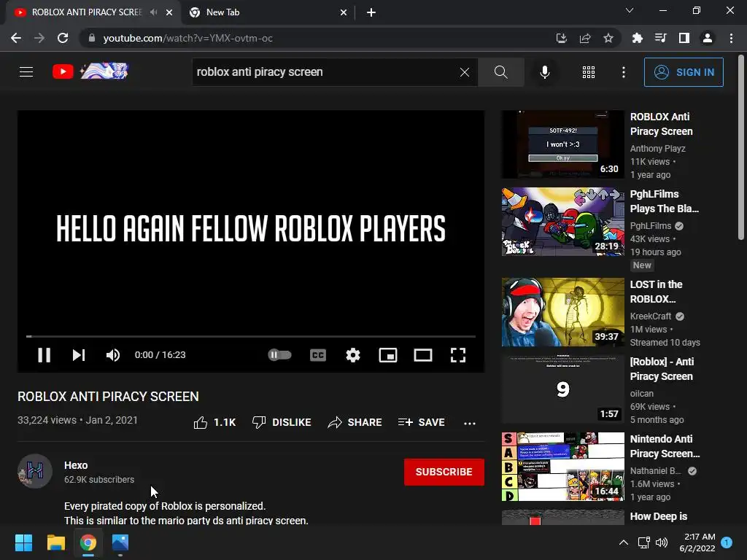The height and width of the screenshot is (560, 747).
Task: Open Windows Start menu
Action: coord(23,542)
